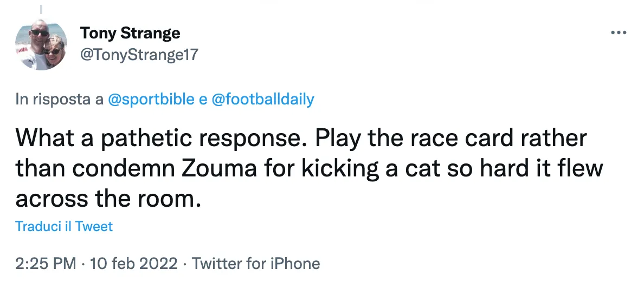Screen dimensions: 644x289
Task: Open the @TonyStrange17 handle link
Action: (x=139, y=54)
